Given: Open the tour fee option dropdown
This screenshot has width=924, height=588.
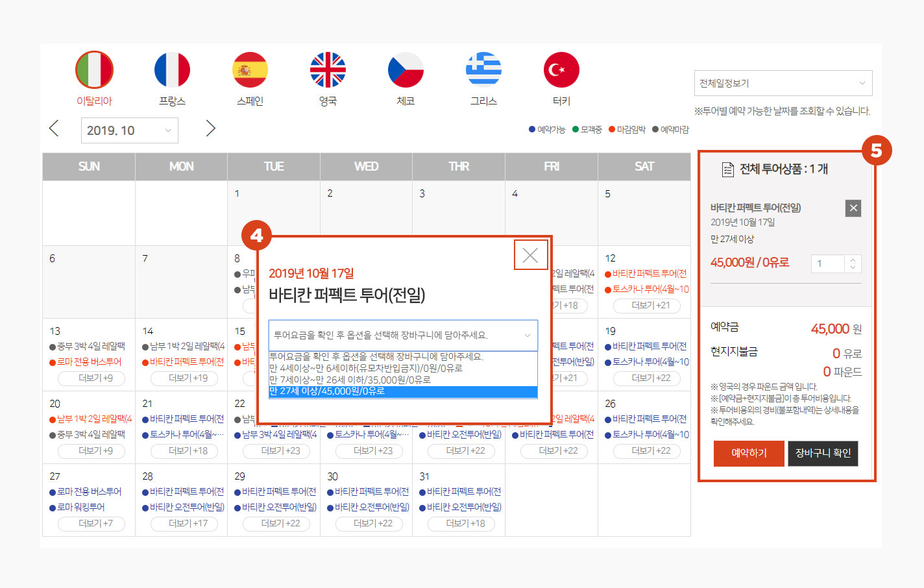Looking at the screenshot, I should click(x=403, y=335).
